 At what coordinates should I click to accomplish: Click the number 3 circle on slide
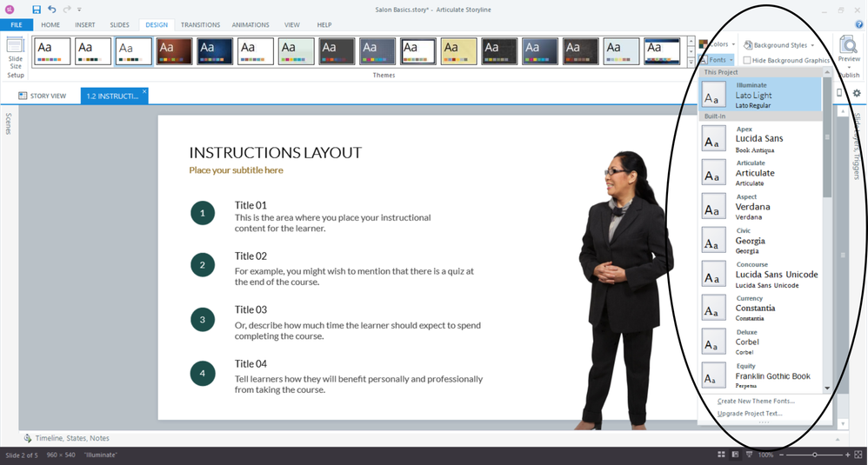click(x=203, y=320)
